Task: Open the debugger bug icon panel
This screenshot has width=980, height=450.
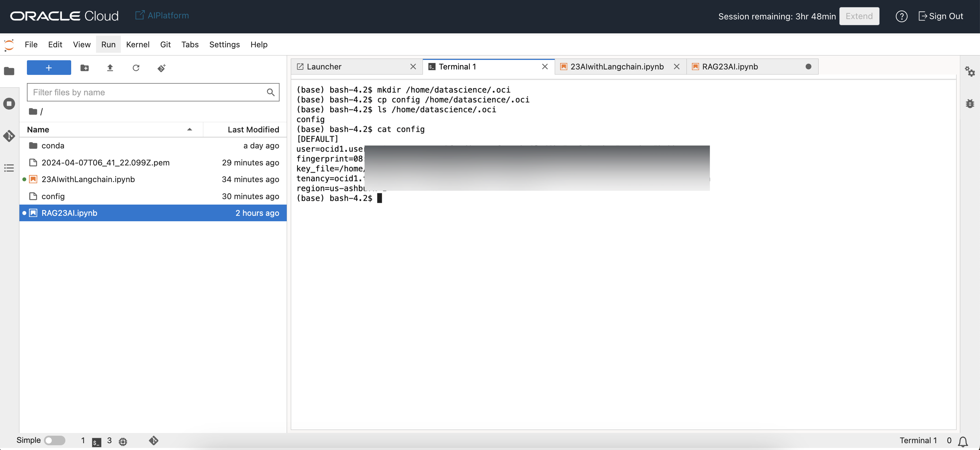Action: pyautogui.click(x=969, y=103)
